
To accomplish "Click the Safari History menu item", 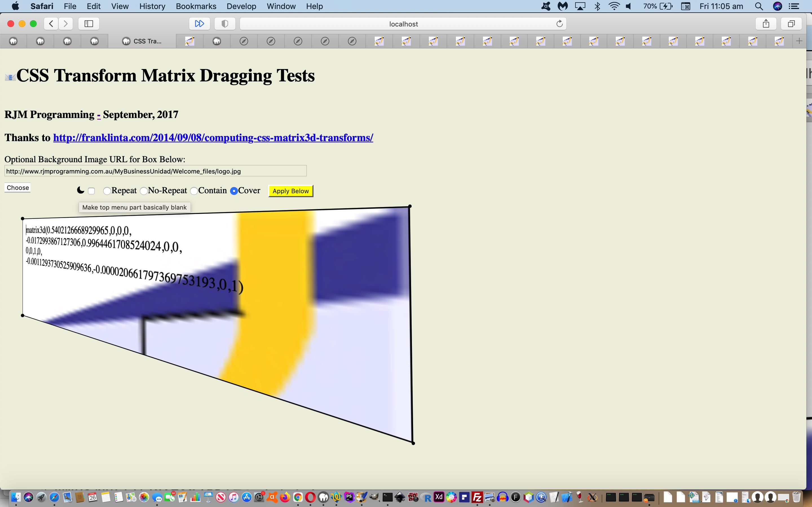I will pos(151,6).
